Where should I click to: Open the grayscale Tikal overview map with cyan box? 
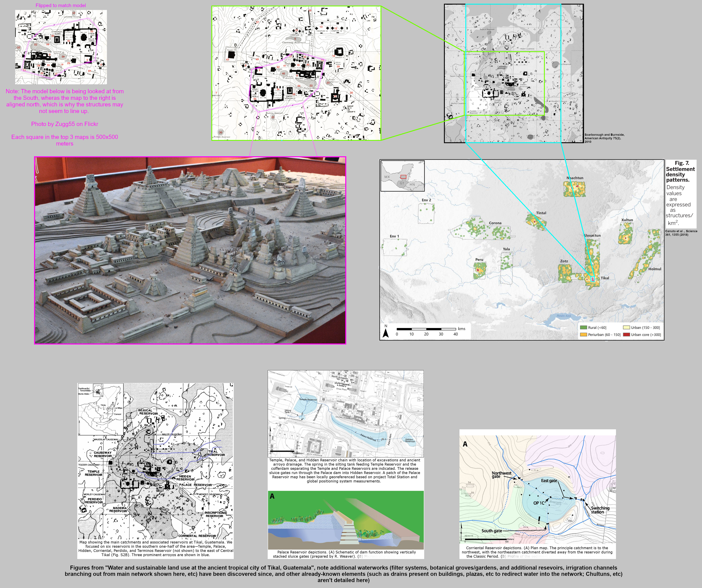point(514,74)
